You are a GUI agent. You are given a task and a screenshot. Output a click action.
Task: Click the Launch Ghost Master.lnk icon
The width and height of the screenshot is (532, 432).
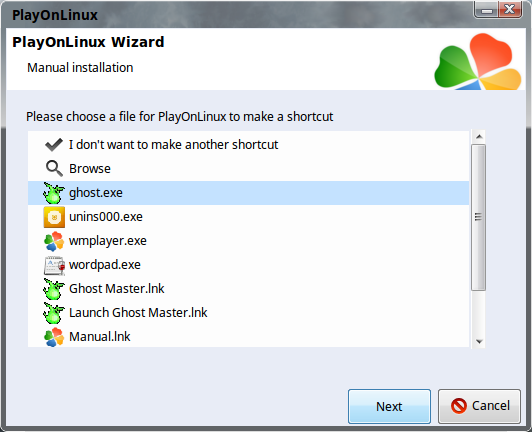click(x=54, y=313)
